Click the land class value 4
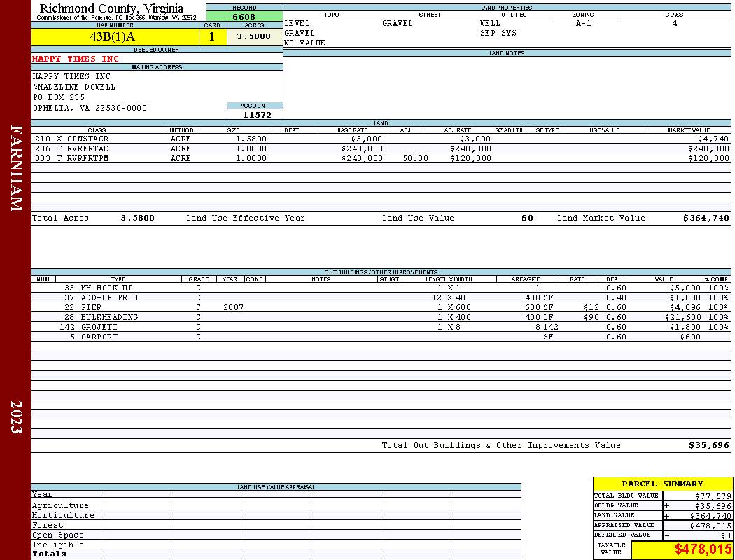Viewport: 735px width, 560px height. (675, 23)
